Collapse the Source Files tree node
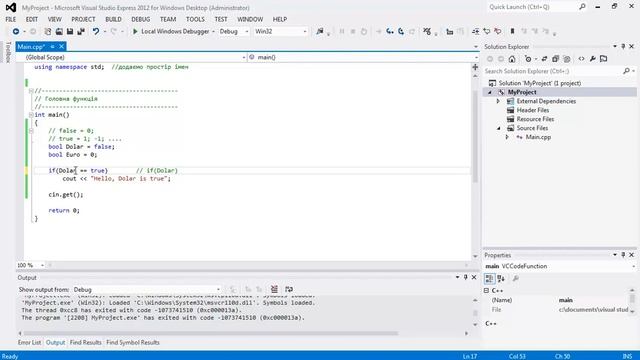640x360 pixels. [498, 128]
